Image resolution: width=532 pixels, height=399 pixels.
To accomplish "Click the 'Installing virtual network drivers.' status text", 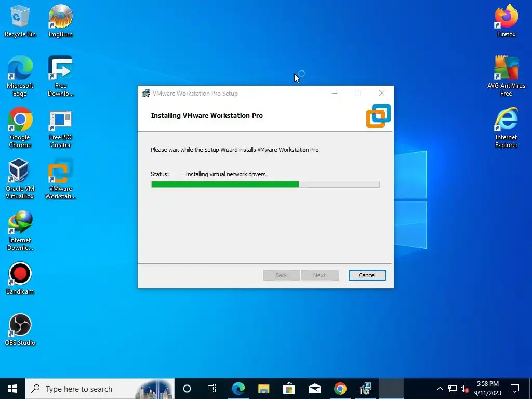I will [227, 174].
